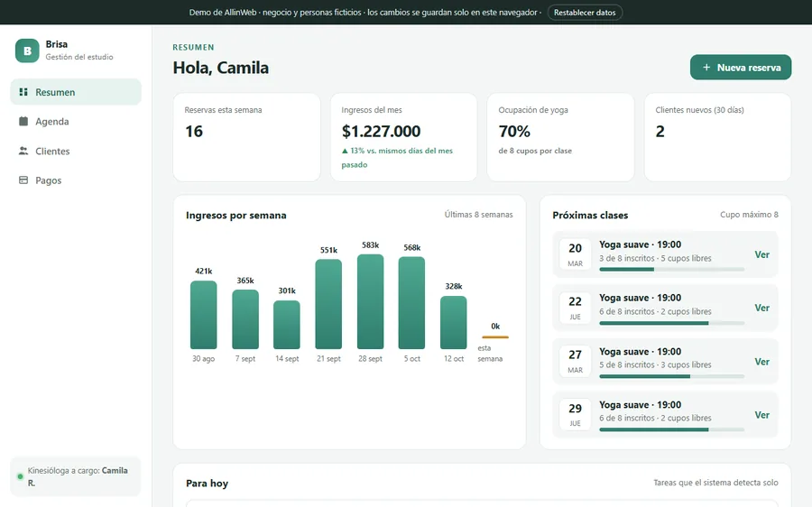Click the Brisa logo badge
Screen dimensions: 812x507
pos(27,51)
